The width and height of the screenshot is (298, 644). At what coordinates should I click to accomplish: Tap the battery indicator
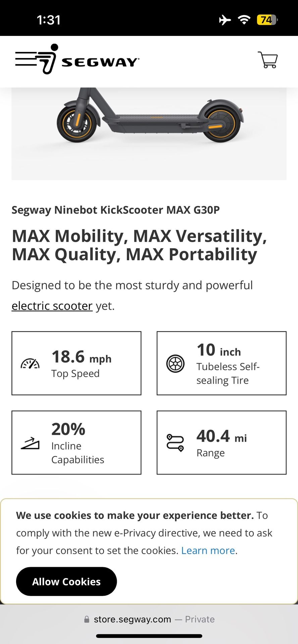[x=266, y=20]
